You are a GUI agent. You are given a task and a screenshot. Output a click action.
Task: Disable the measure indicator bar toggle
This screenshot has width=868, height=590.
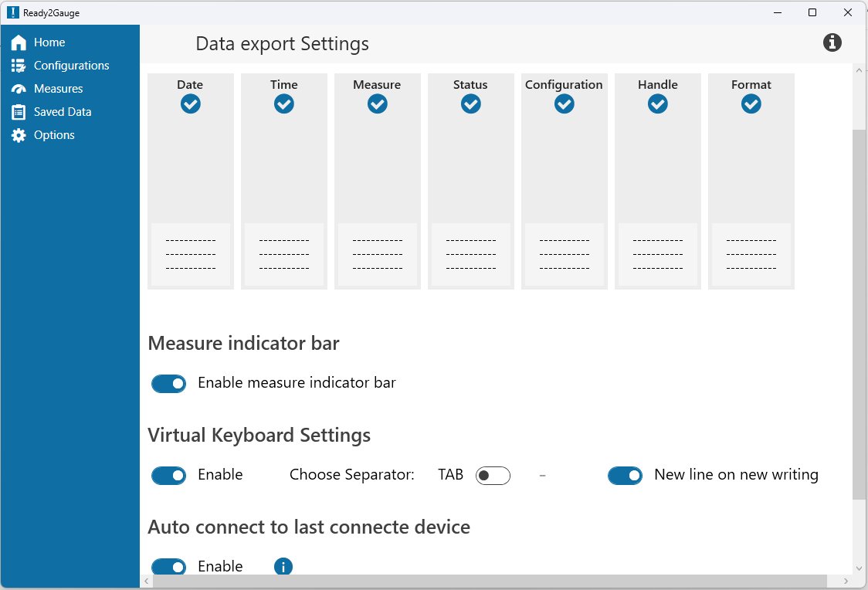168,383
